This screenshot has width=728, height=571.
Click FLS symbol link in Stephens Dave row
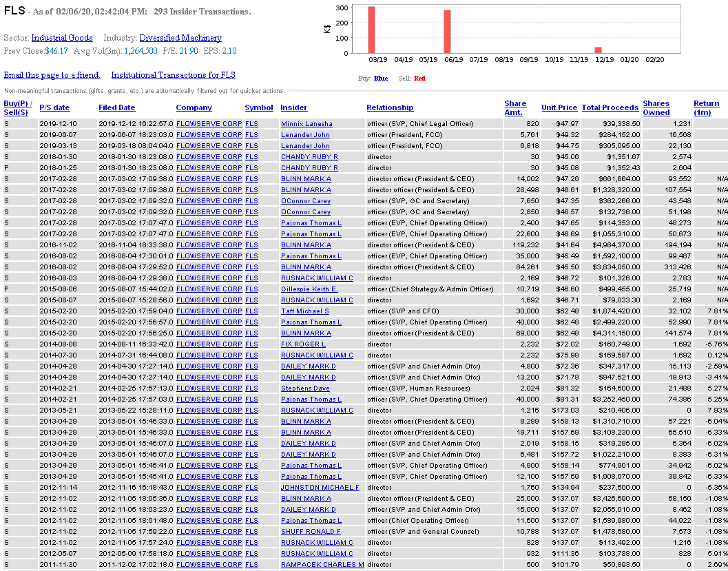[x=251, y=388]
